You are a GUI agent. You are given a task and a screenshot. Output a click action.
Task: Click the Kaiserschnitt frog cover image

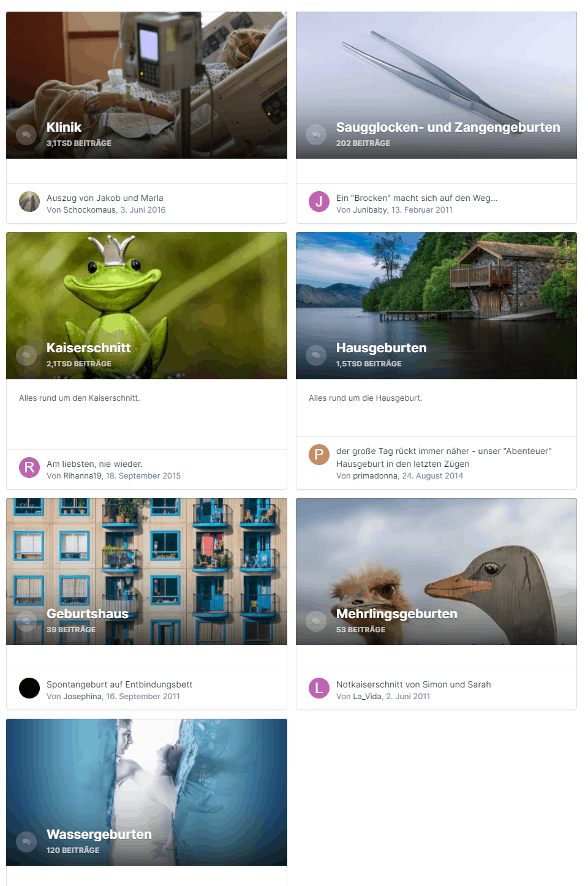pos(146,306)
